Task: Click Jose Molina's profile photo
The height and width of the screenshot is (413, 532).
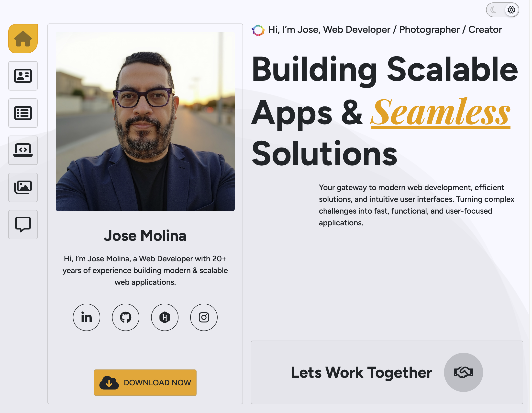Action: click(x=145, y=121)
